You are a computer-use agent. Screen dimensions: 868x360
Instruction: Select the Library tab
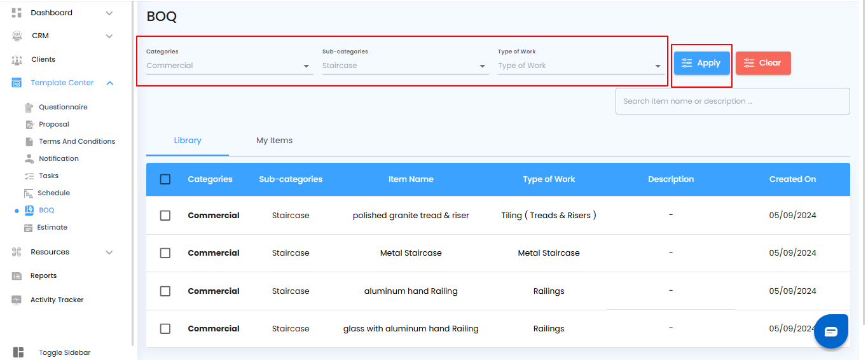pos(188,141)
